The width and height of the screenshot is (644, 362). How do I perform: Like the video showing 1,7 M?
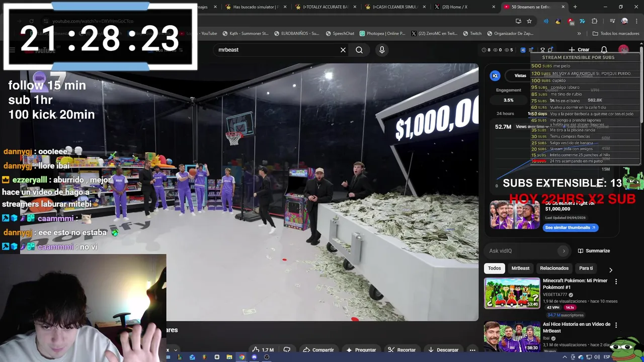(263, 350)
